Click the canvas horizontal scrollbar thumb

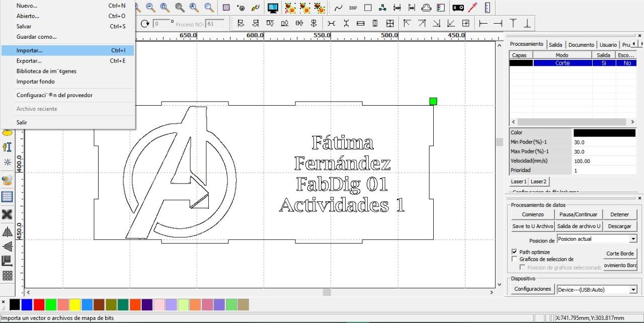(327, 292)
